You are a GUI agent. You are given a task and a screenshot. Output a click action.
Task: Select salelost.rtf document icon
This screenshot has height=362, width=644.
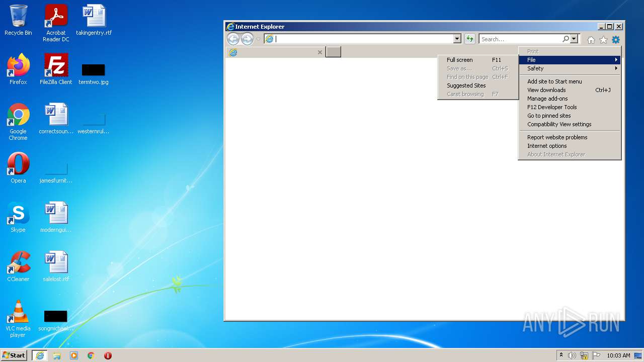click(x=56, y=266)
